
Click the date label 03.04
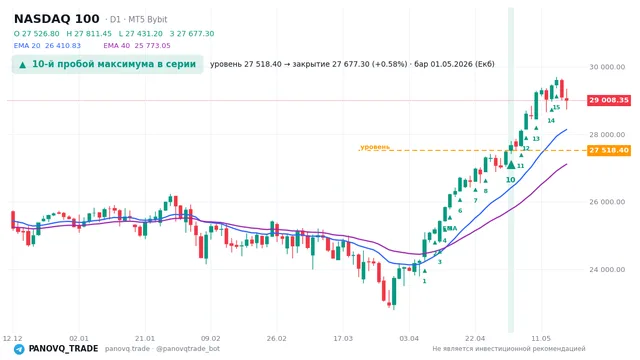[409, 338]
